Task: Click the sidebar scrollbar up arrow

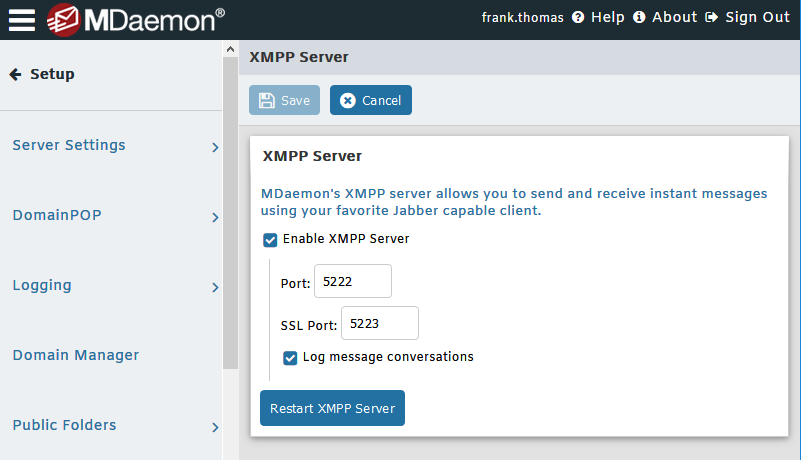Action: (230, 50)
